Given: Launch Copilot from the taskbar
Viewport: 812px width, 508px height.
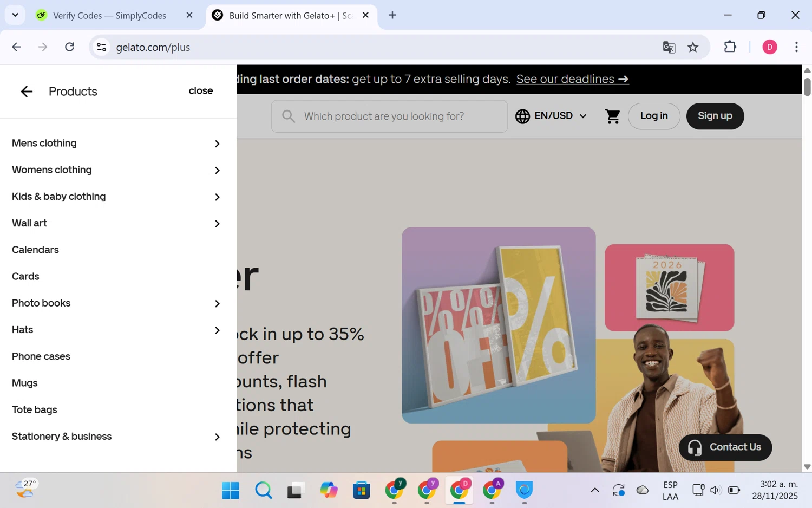Looking at the screenshot, I should pyautogui.click(x=329, y=491).
